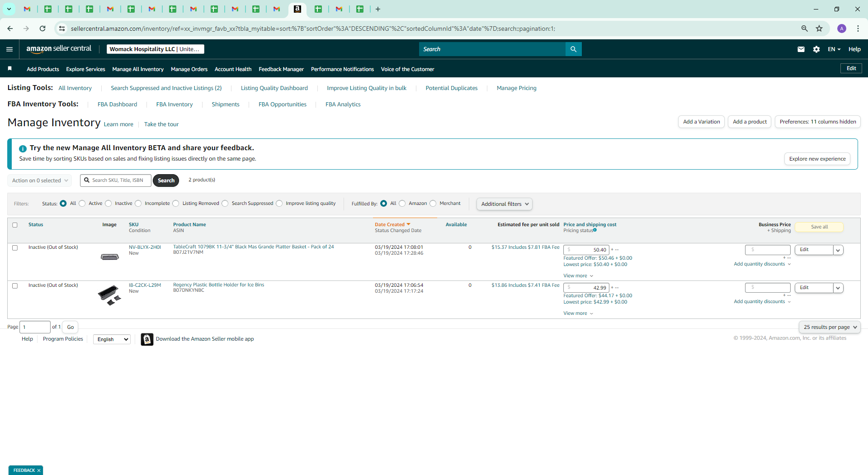Click the page number input field

[35, 327]
